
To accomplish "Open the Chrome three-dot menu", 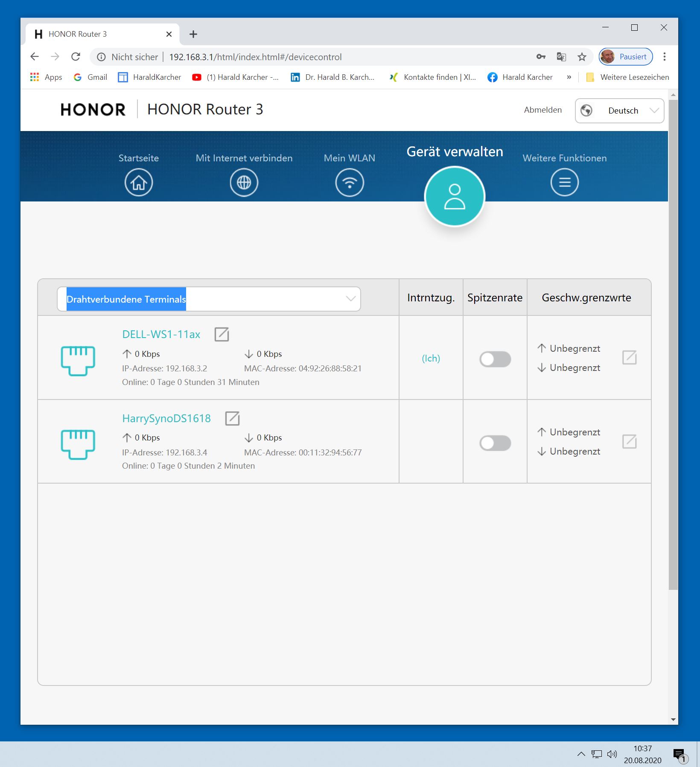I will coord(665,57).
